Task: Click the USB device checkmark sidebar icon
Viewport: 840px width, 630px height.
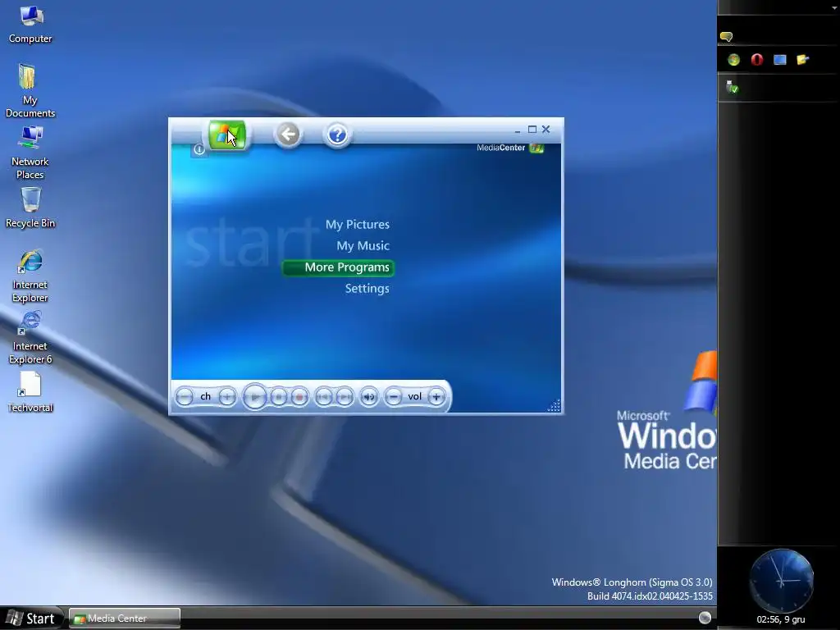Action: (x=733, y=87)
